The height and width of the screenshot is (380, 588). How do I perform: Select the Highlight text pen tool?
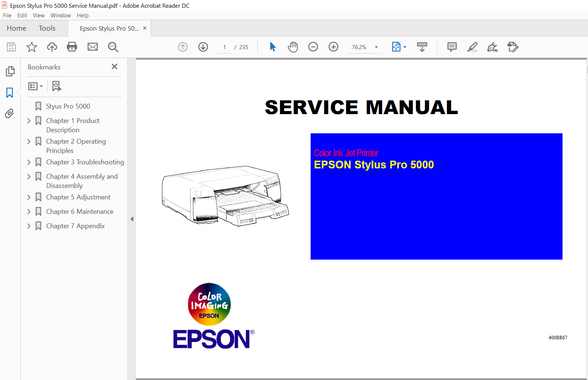pyautogui.click(x=472, y=47)
